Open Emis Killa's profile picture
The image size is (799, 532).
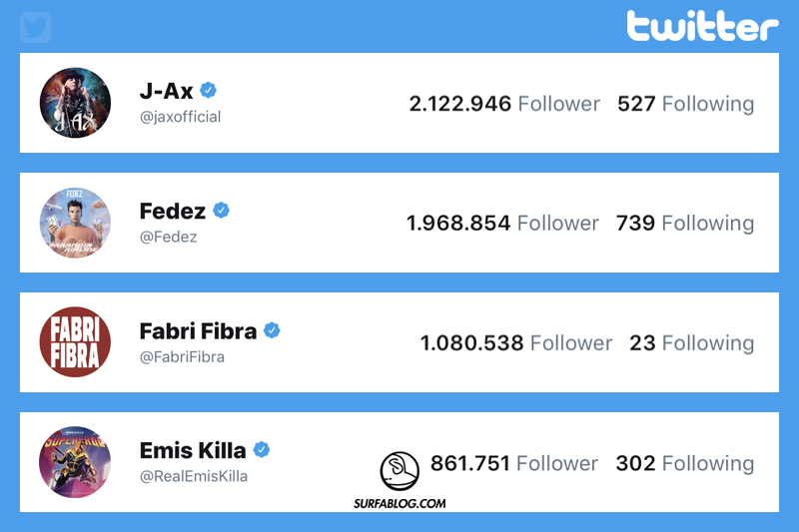pyautogui.click(x=75, y=462)
